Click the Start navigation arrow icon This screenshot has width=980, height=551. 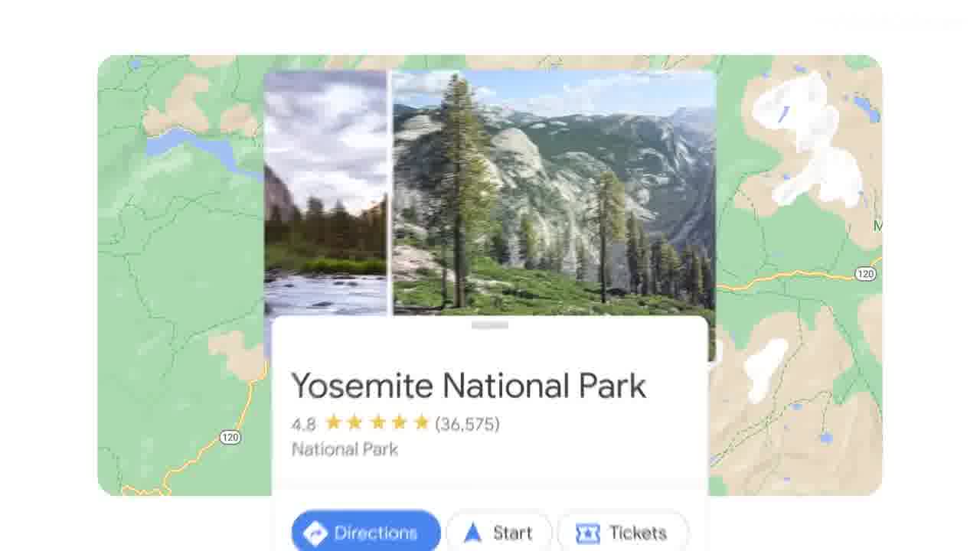473,533
